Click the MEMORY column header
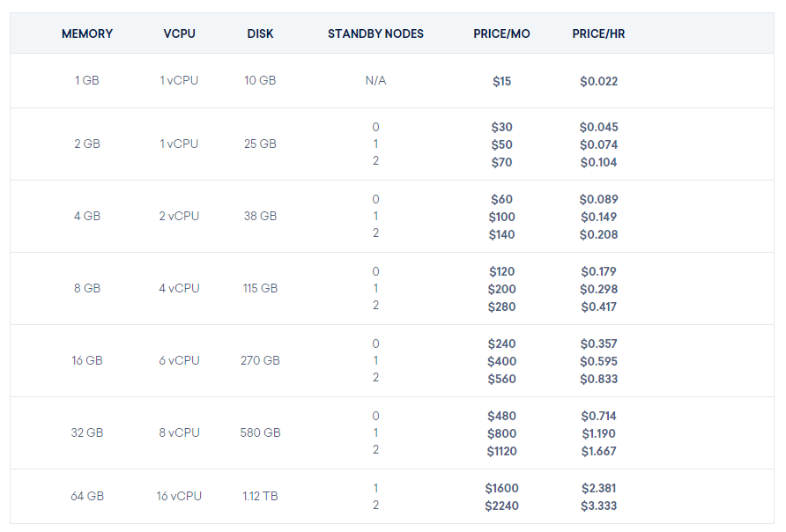The height and width of the screenshot is (532, 786). click(87, 33)
